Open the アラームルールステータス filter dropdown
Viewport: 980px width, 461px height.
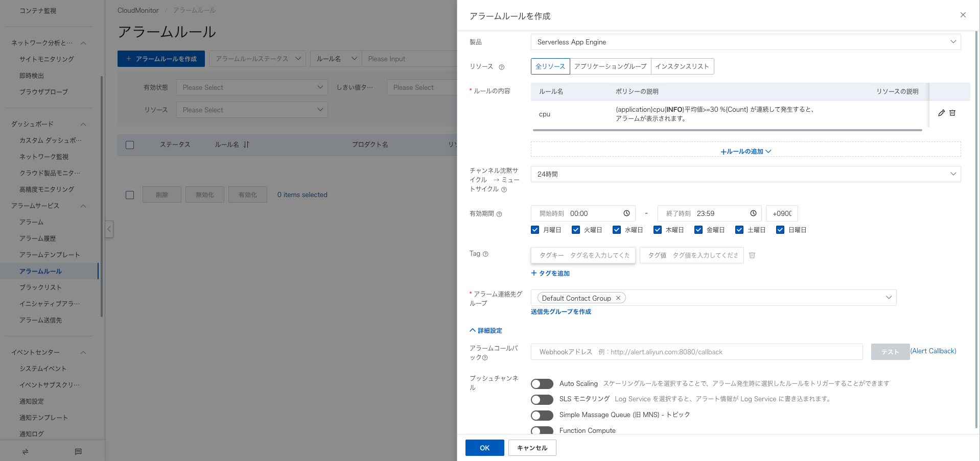coord(258,59)
